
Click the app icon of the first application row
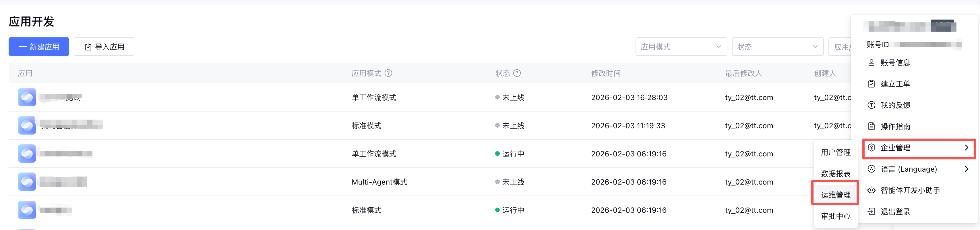(x=27, y=97)
